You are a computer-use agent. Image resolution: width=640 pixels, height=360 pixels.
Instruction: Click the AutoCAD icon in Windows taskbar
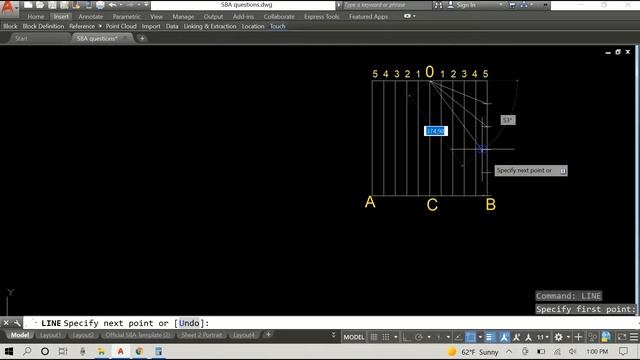pyautogui.click(x=120, y=351)
